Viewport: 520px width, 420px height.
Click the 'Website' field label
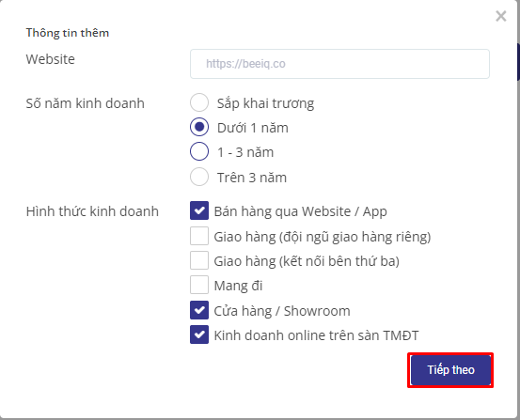[51, 59]
